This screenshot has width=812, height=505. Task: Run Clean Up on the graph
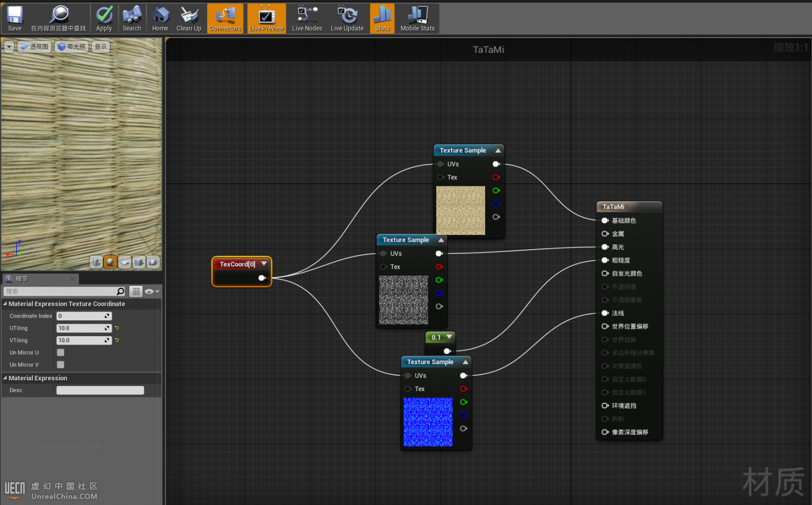pyautogui.click(x=189, y=19)
